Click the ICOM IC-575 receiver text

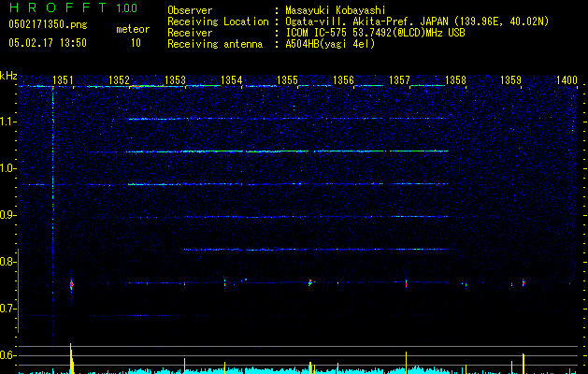coord(375,33)
